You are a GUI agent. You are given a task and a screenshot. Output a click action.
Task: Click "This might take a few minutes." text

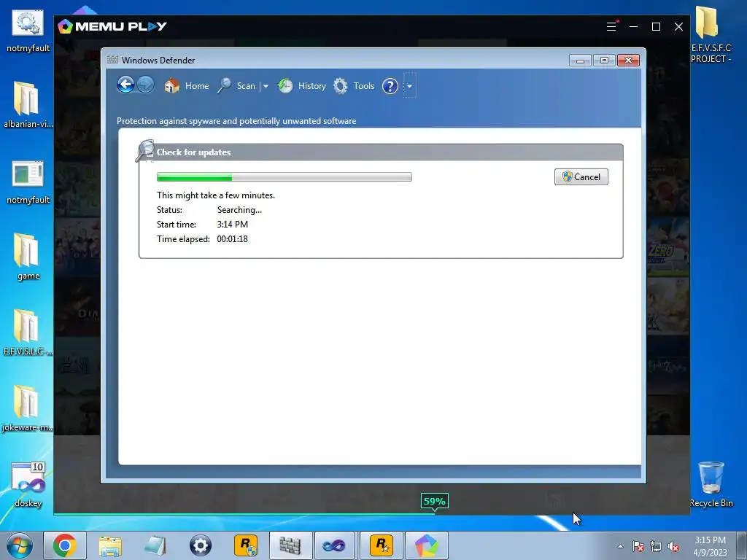pyautogui.click(x=216, y=195)
